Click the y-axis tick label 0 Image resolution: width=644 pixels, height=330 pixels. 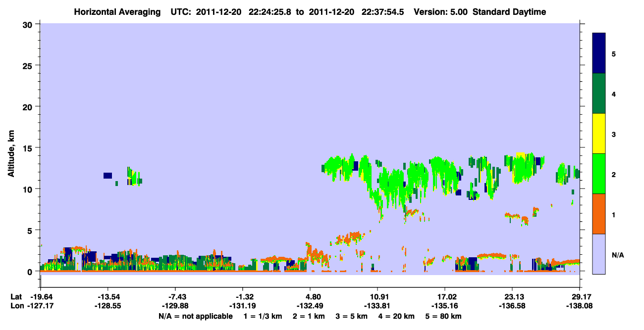pos(31,272)
